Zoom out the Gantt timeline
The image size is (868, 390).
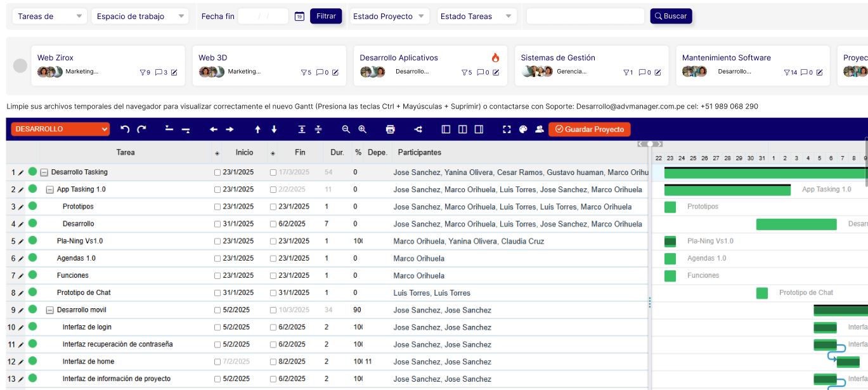[346, 129]
